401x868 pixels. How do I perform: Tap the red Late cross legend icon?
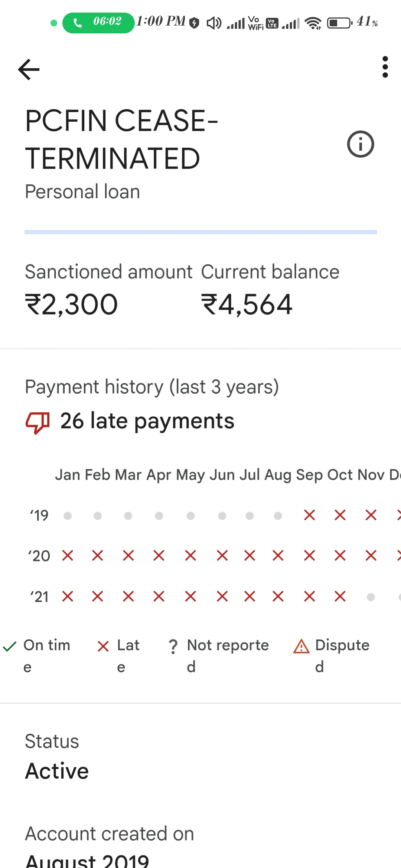(x=103, y=647)
